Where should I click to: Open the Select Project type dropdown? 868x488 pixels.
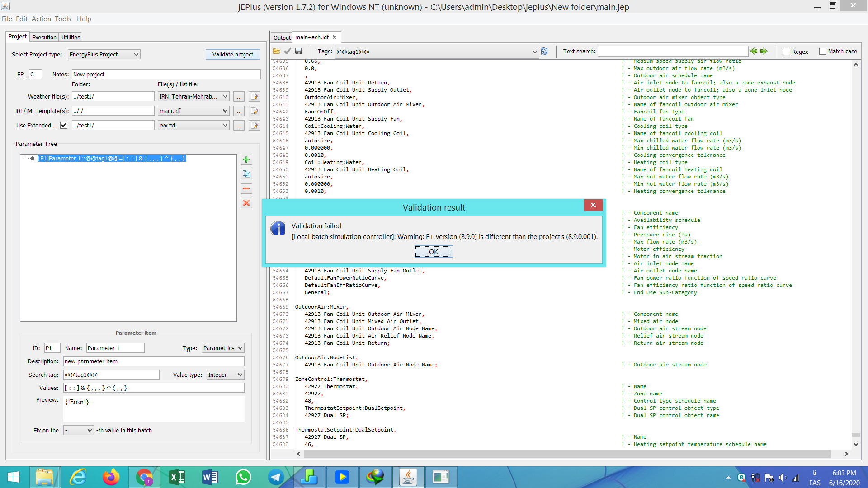pyautogui.click(x=104, y=54)
